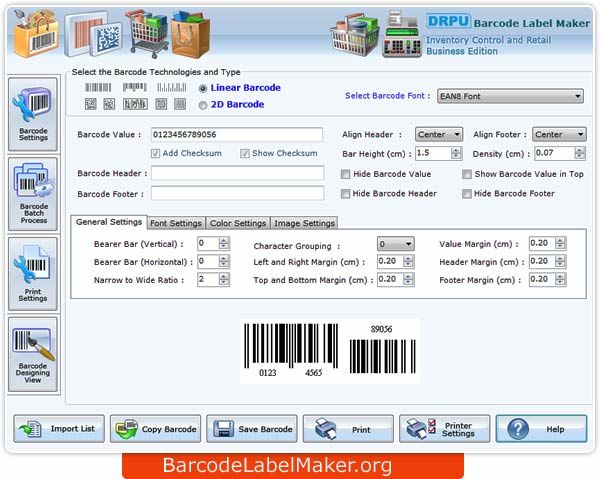Click the Barcode Footer input field

[238, 193]
